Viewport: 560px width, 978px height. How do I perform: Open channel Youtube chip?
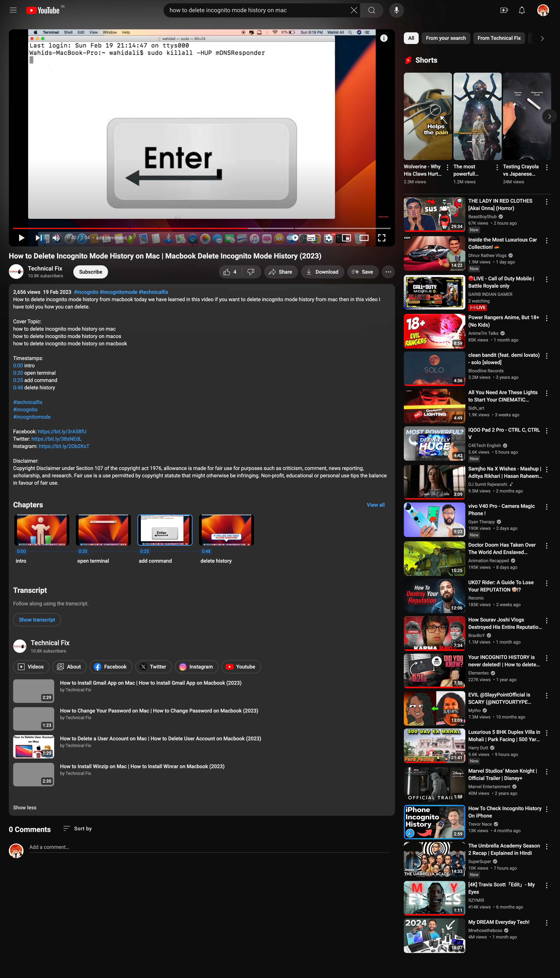click(x=241, y=667)
